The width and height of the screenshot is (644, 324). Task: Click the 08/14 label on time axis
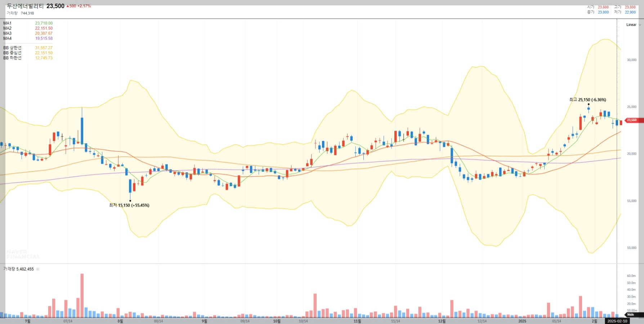pos(158,321)
